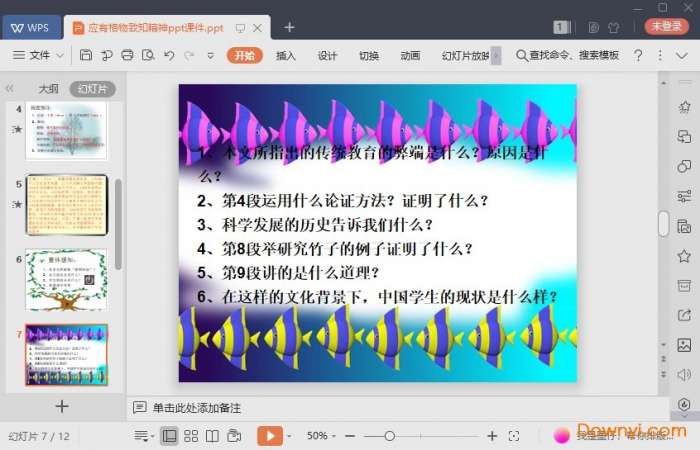Open a new document tab with plus

(289, 27)
